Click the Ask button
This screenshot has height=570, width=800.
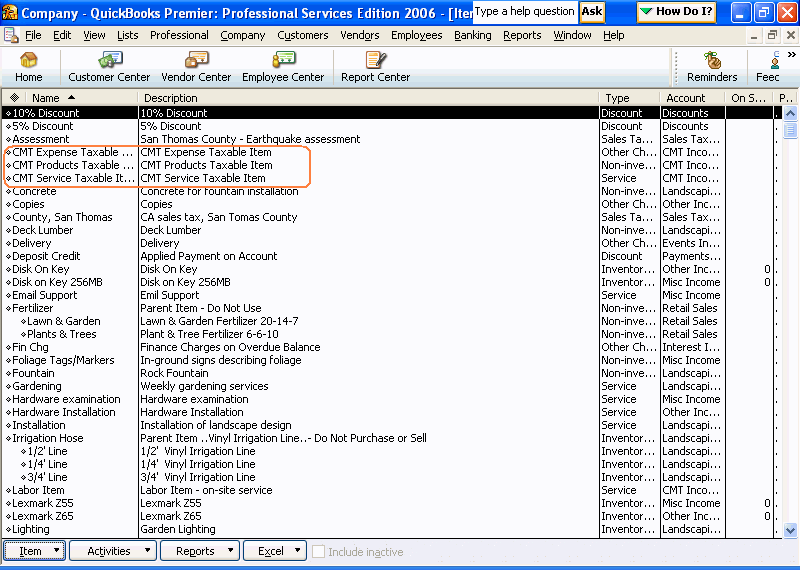pyautogui.click(x=592, y=11)
